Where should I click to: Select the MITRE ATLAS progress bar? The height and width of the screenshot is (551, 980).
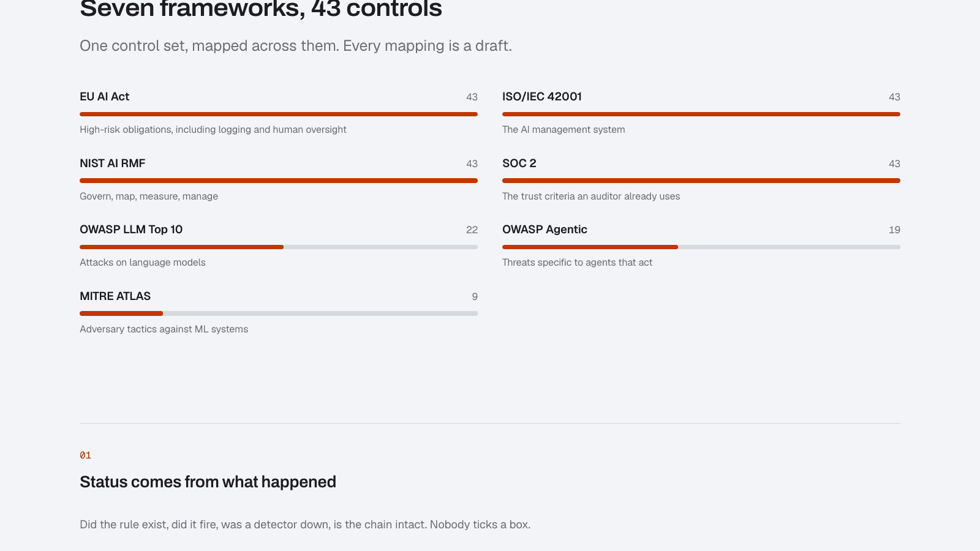[279, 313]
